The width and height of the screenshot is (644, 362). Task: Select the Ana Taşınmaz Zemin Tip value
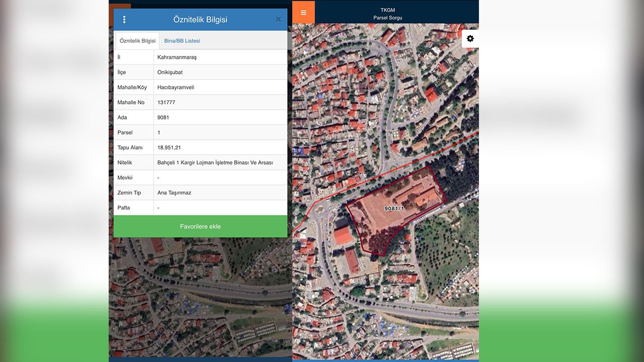174,193
